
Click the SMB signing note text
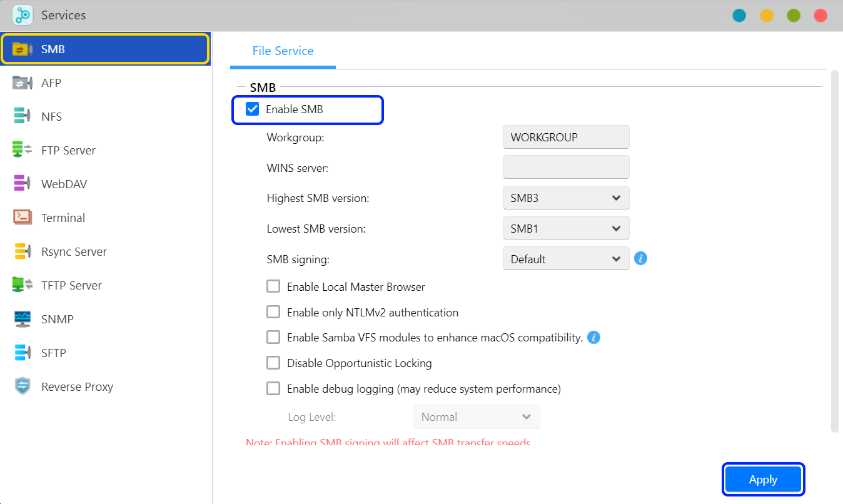[388, 442]
